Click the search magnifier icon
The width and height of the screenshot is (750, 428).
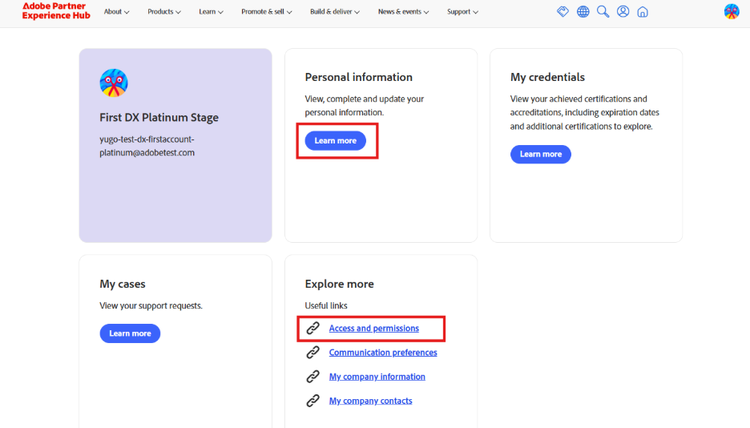[x=603, y=12]
